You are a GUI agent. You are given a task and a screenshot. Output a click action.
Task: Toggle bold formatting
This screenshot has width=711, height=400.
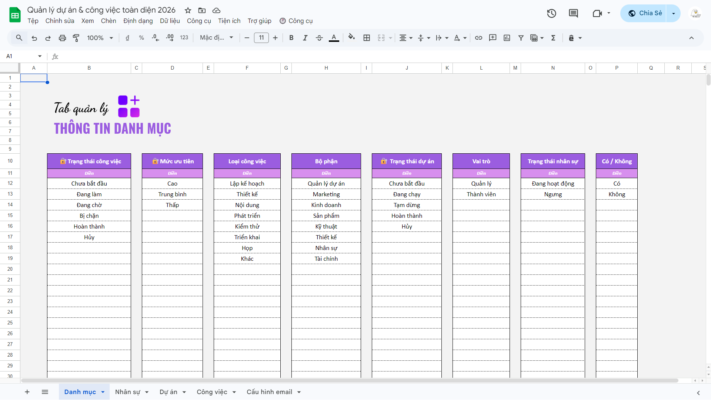(x=291, y=38)
